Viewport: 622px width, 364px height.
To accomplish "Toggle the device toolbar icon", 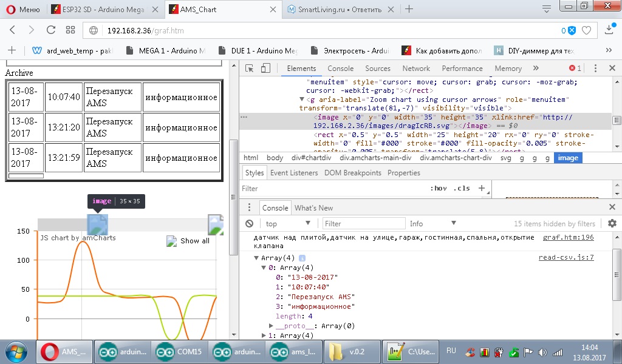I will [265, 69].
